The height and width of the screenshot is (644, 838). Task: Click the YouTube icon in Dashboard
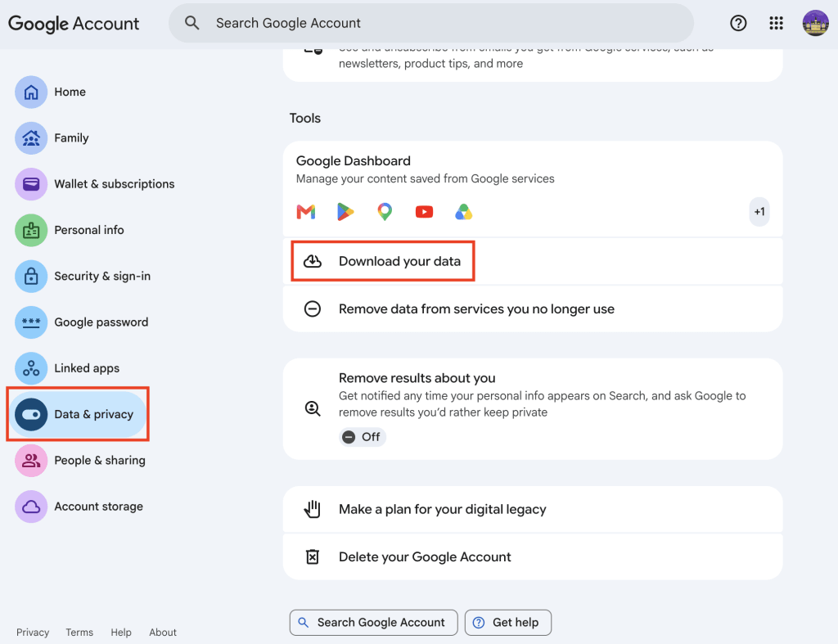[x=425, y=212]
